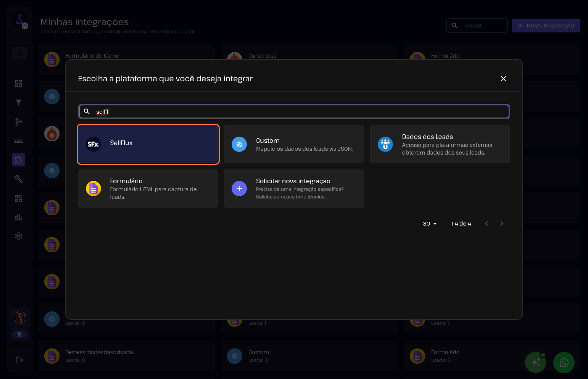Open the WhatsApp support chat button
588x379 pixels.
(x=564, y=362)
